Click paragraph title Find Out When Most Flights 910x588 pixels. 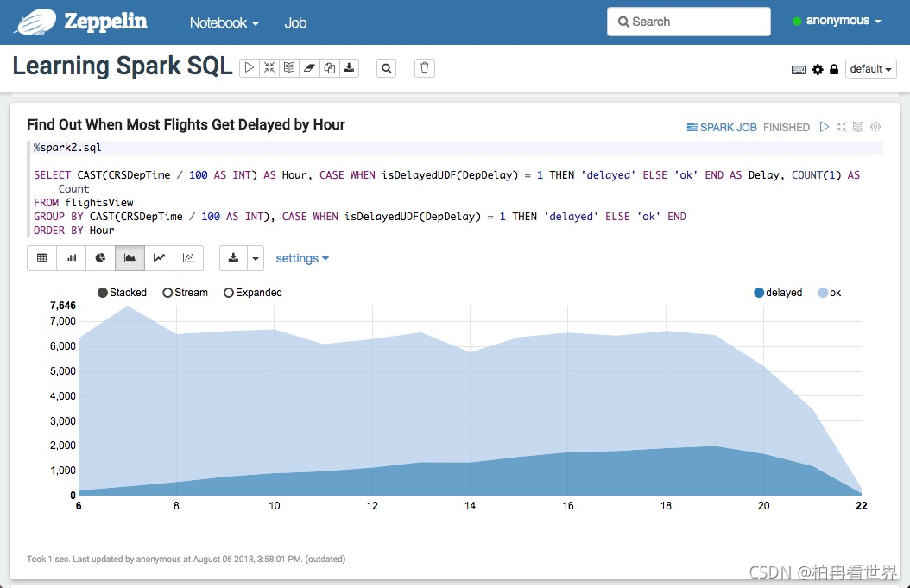186,125
